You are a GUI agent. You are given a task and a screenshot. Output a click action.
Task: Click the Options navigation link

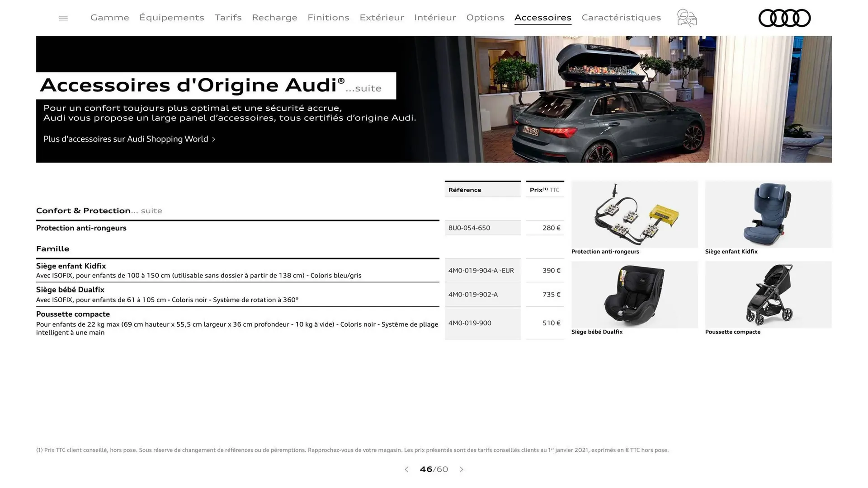click(x=485, y=18)
